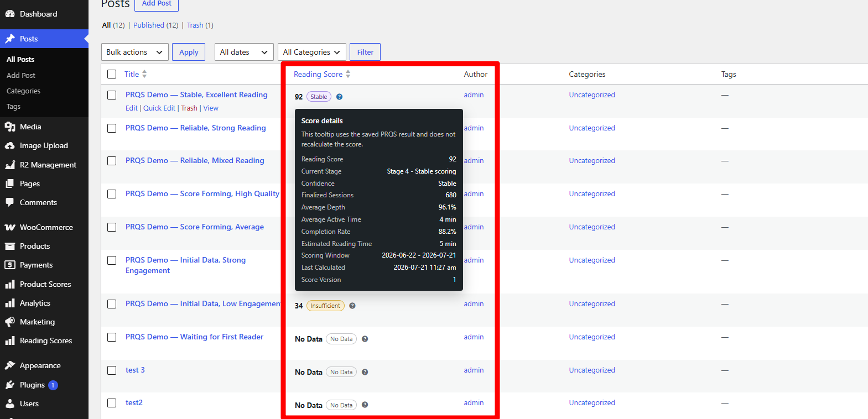Click the Plugins update count badge

[x=53, y=385]
